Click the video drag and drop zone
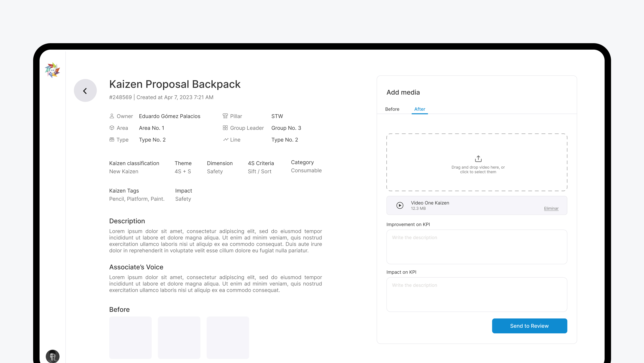644x363 pixels. (x=477, y=162)
